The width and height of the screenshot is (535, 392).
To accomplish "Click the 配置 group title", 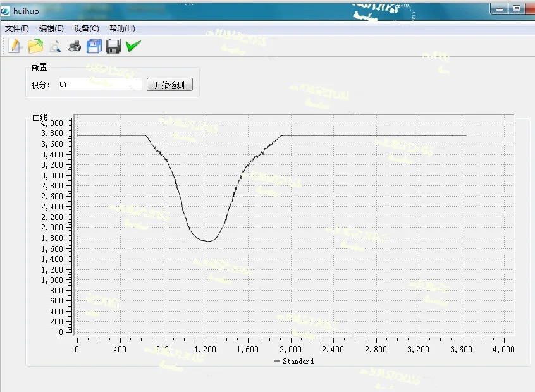I will point(39,67).
